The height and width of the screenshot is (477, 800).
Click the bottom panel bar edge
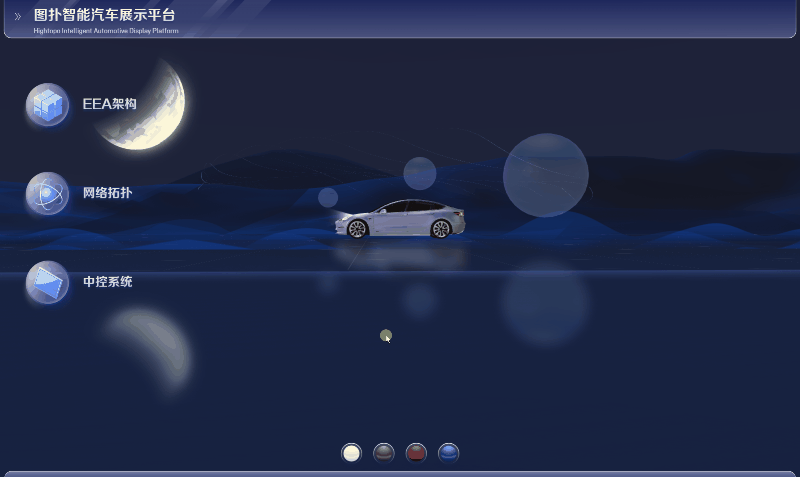pyautogui.click(x=400, y=473)
